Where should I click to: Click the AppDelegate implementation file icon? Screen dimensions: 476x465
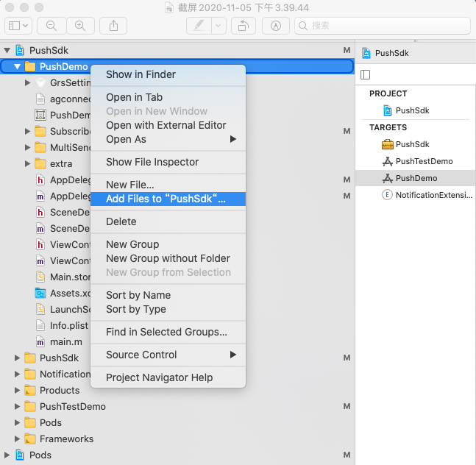[40, 196]
